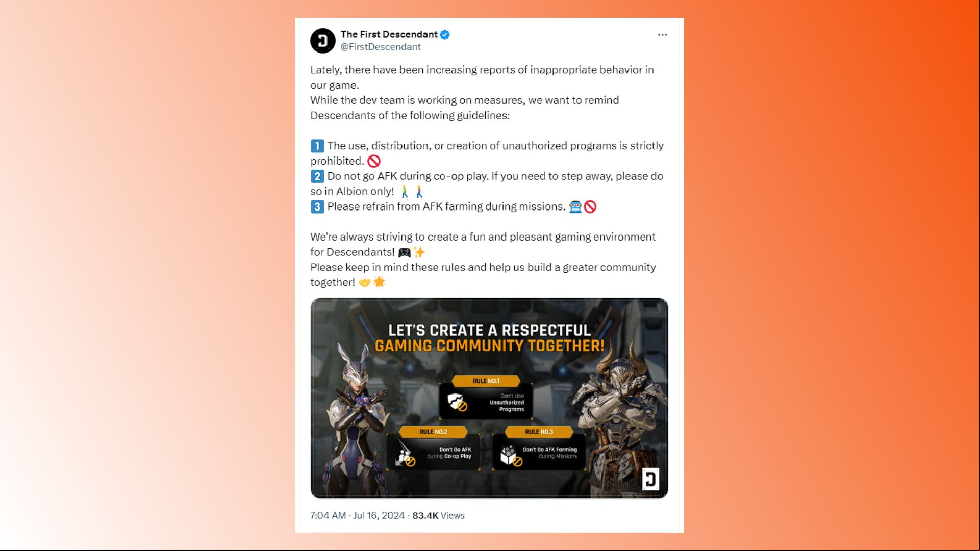Click The First Descendant display name
Screen dimensions: 980x551
[389, 34]
